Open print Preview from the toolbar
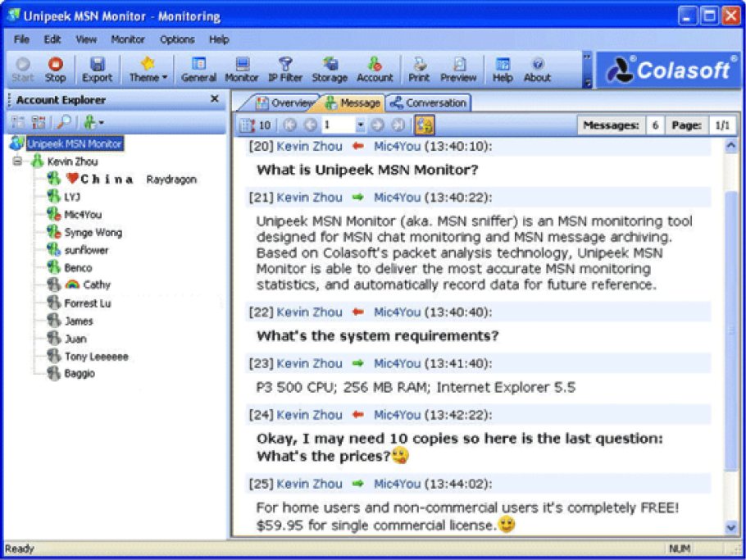Image resolution: width=746 pixels, height=560 pixels. point(458,70)
